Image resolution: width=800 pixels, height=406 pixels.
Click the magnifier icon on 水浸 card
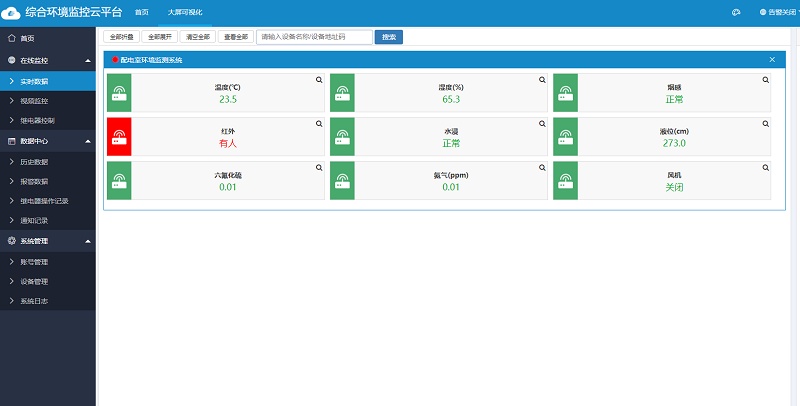[x=543, y=123]
